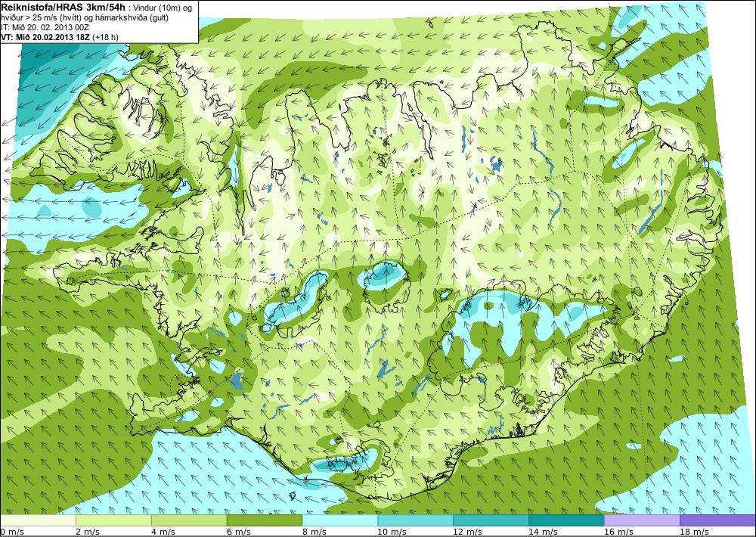
Task: Click the '18 m/s' legend label
Action: (x=694, y=532)
